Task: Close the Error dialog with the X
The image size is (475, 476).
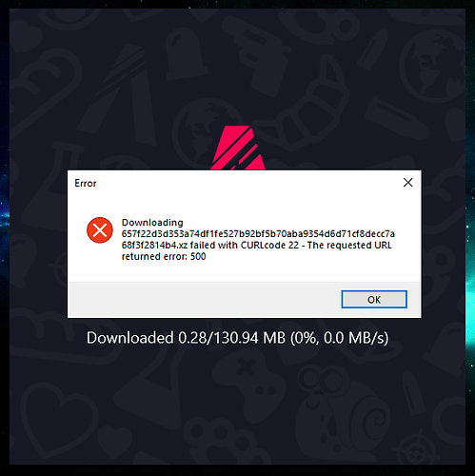Action: 407,183
